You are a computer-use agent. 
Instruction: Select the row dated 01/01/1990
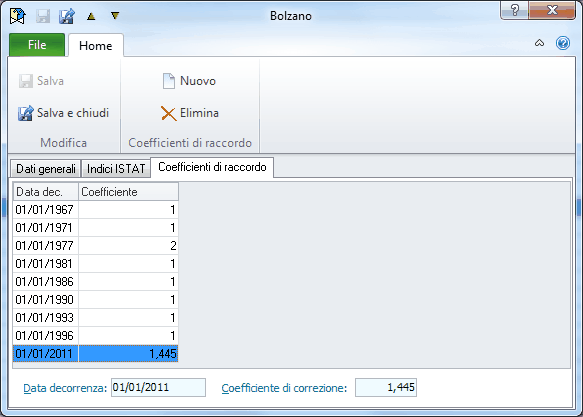pyautogui.click(x=96, y=300)
